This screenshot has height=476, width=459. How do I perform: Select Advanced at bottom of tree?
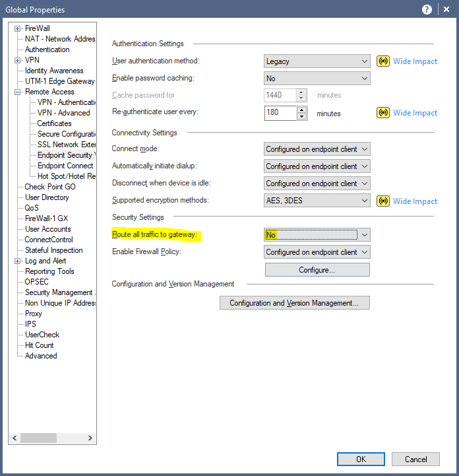click(41, 356)
